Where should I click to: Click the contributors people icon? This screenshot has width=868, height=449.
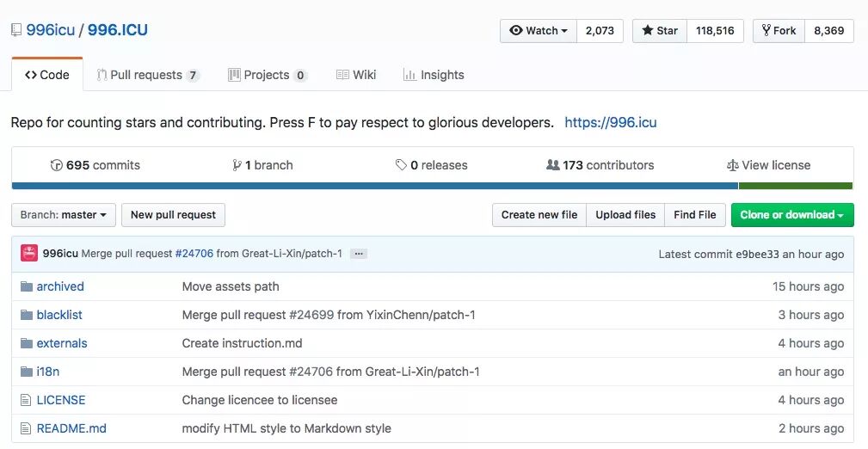coord(553,165)
